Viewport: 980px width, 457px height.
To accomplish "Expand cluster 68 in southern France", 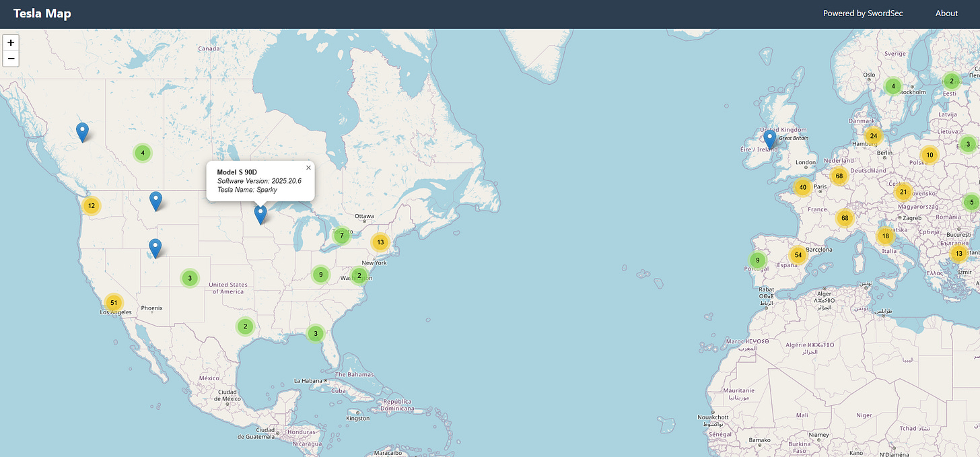I will click(845, 218).
